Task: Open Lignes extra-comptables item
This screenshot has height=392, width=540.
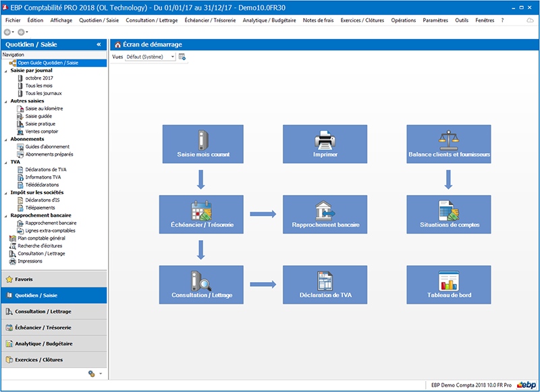Action: click(x=50, y=231)
